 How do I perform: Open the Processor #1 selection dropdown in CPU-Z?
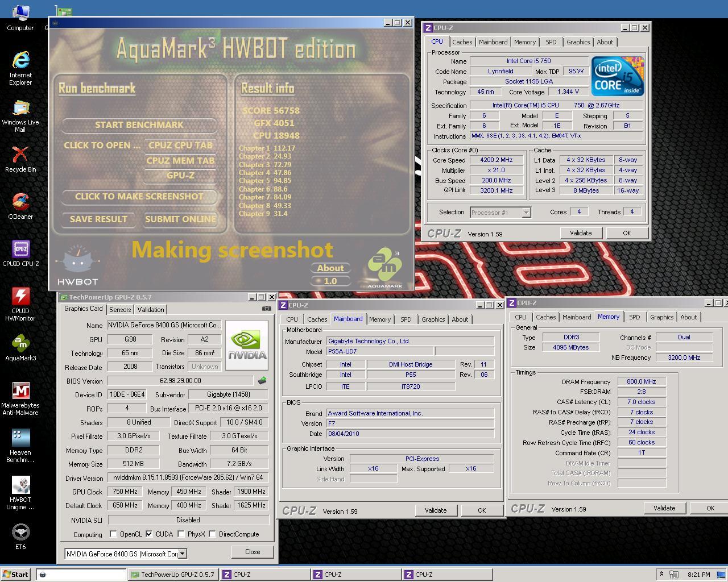pyautogui.click(x=526, y=213)
